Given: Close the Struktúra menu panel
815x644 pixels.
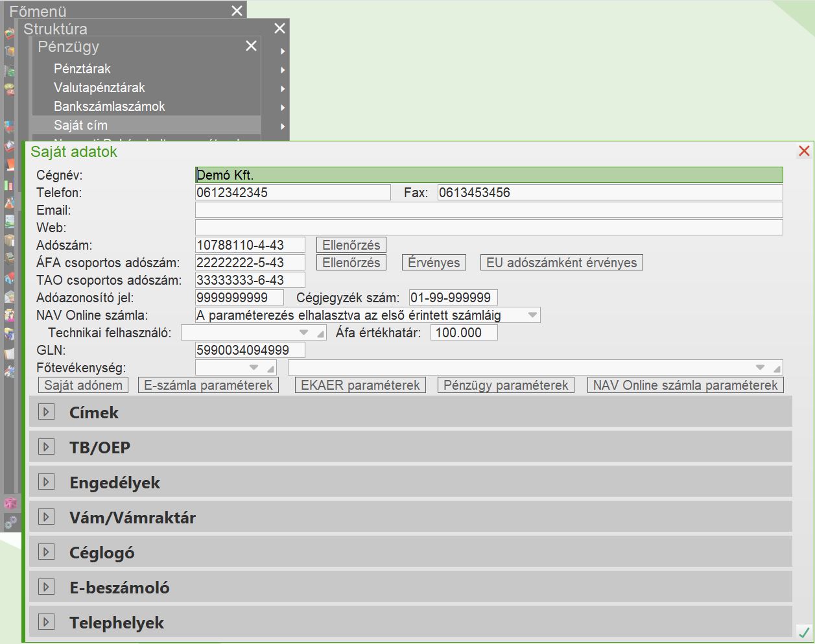Looking at the screenshot, I should (x=279, y=29).
